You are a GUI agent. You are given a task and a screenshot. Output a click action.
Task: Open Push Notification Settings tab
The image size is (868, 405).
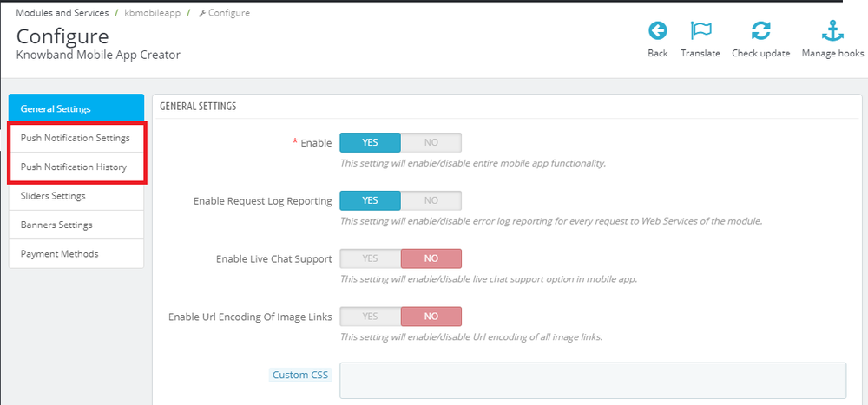pyautogui.click(x=76, y=138)
